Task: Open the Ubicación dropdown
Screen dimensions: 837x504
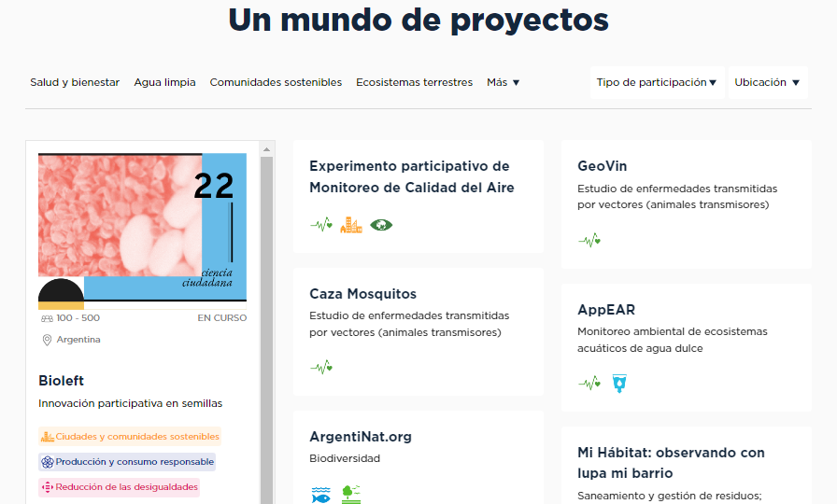Action: tap(768, 82)
